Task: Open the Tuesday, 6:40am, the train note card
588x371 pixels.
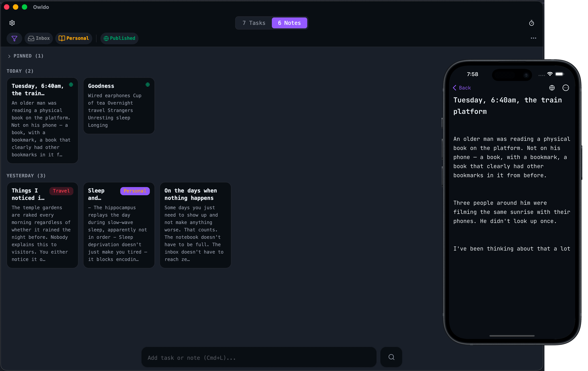Action: pos(42,121)
